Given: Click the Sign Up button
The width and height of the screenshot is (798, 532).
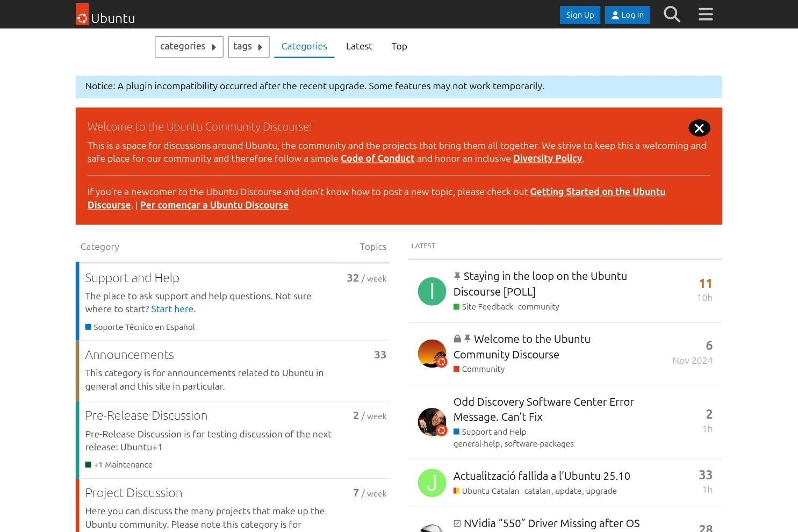Looking at the screenshot, I should tap(580, 15).
